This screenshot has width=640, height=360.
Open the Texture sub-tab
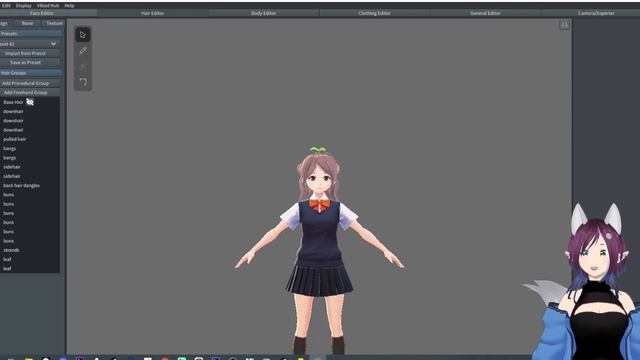(54, 23)
